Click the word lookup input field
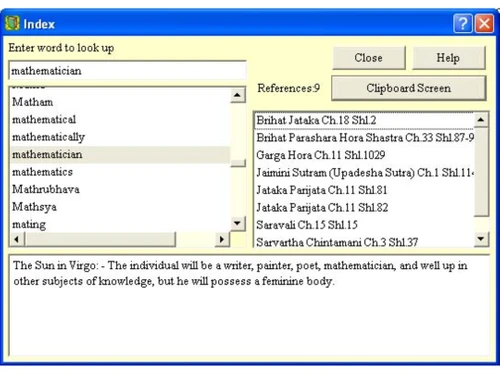500x375 pixels. click(x=128, y=70)
